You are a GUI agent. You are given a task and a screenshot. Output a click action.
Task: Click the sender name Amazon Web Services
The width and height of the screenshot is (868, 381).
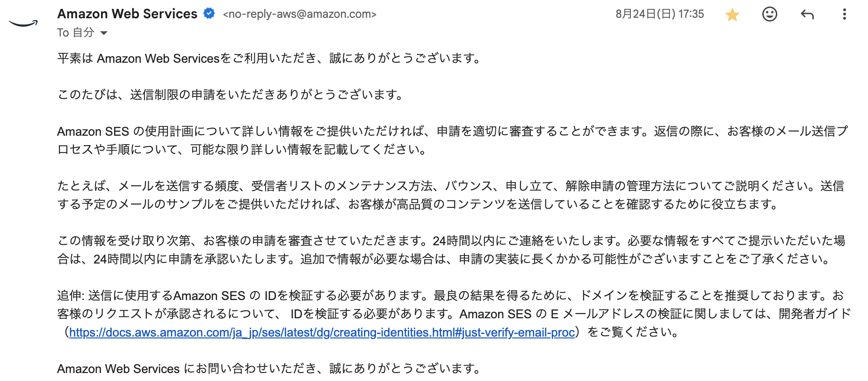coord(127,14)
